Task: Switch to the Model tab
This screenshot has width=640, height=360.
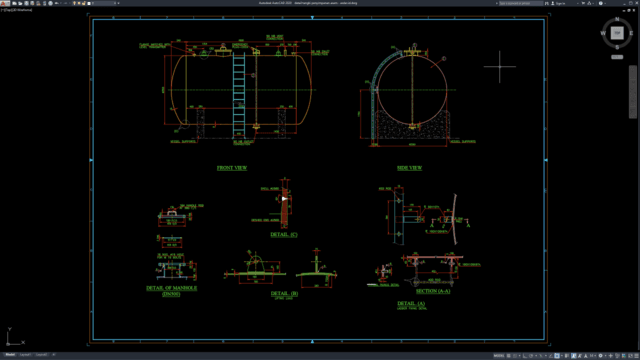Action: coord(10,355)
